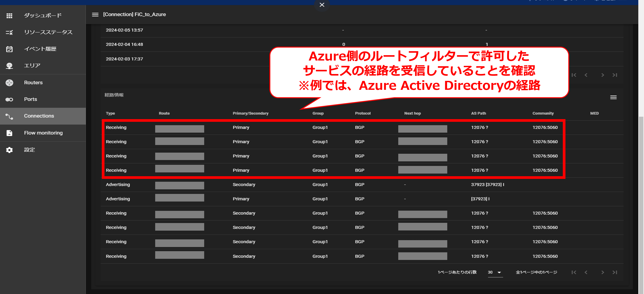Screen dimensions: 644x294
Task: Open the route information panel menu
Action: (x=613, y=97)
